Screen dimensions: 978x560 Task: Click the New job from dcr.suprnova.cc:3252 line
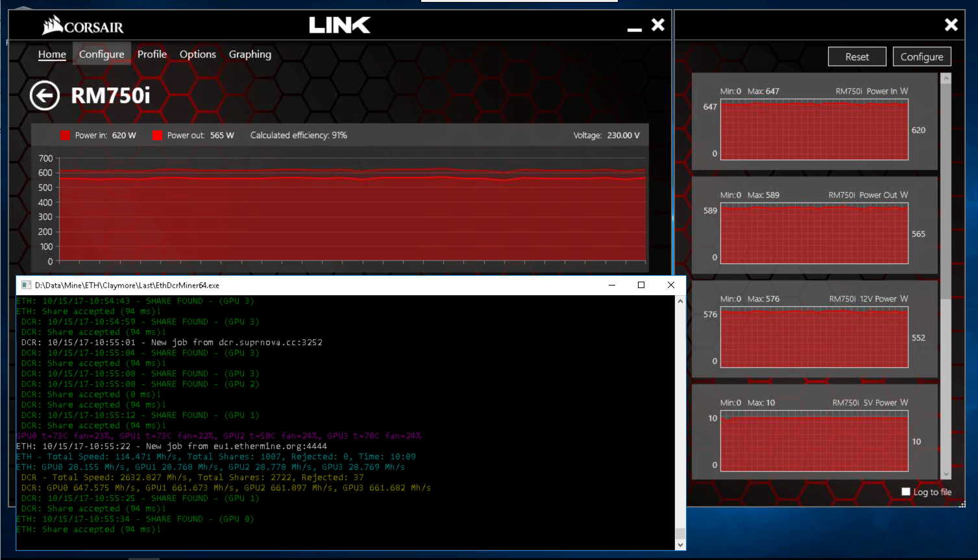tap(172, 343)
